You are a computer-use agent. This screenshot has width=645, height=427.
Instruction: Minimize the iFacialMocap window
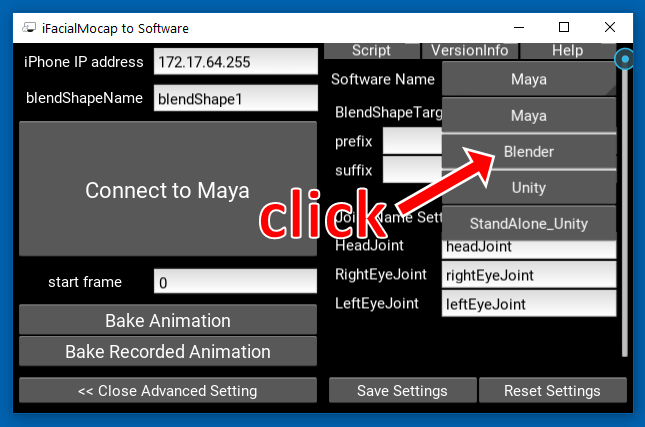(519, 28)
